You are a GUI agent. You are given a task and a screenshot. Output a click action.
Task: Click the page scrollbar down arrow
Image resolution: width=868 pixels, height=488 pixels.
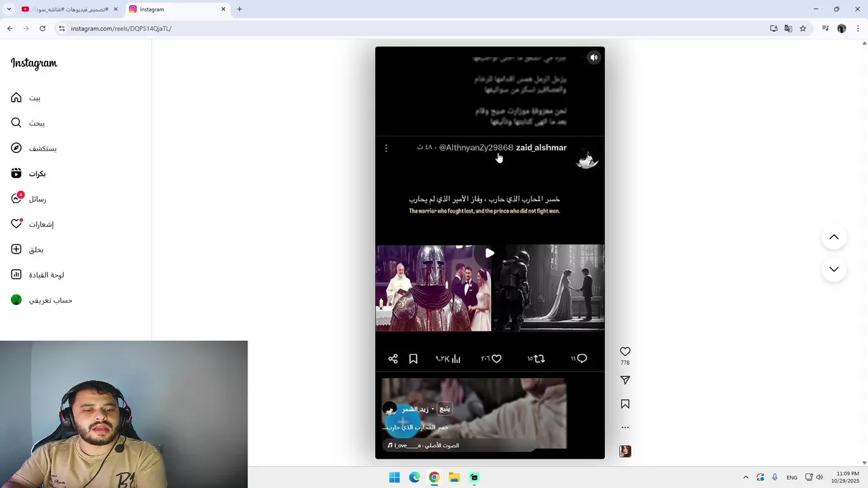(x=864, y=463)
